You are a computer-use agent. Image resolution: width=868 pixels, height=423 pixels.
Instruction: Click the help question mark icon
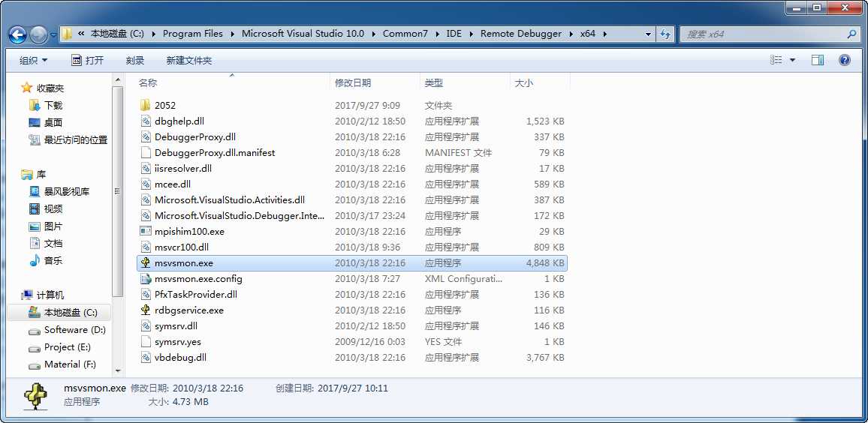[844, 60]
